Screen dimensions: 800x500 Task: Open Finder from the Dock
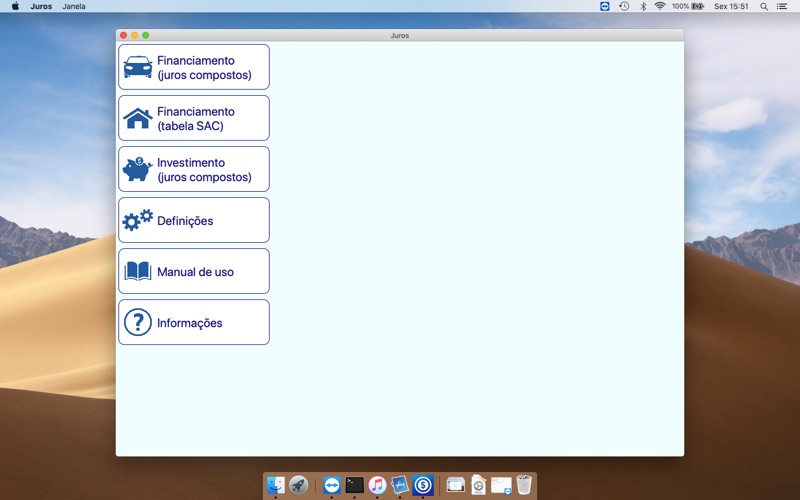click(x=276, y=485)
